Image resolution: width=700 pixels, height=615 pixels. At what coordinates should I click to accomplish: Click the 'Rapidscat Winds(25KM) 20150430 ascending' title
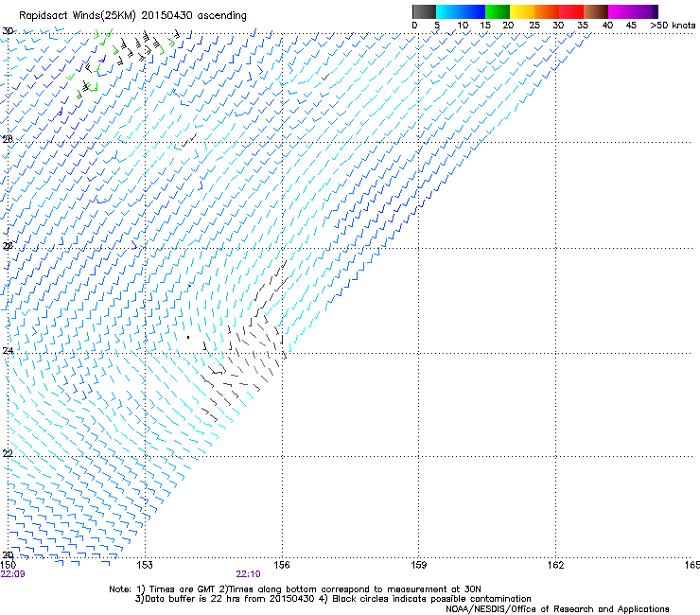[x=132, y=16]
